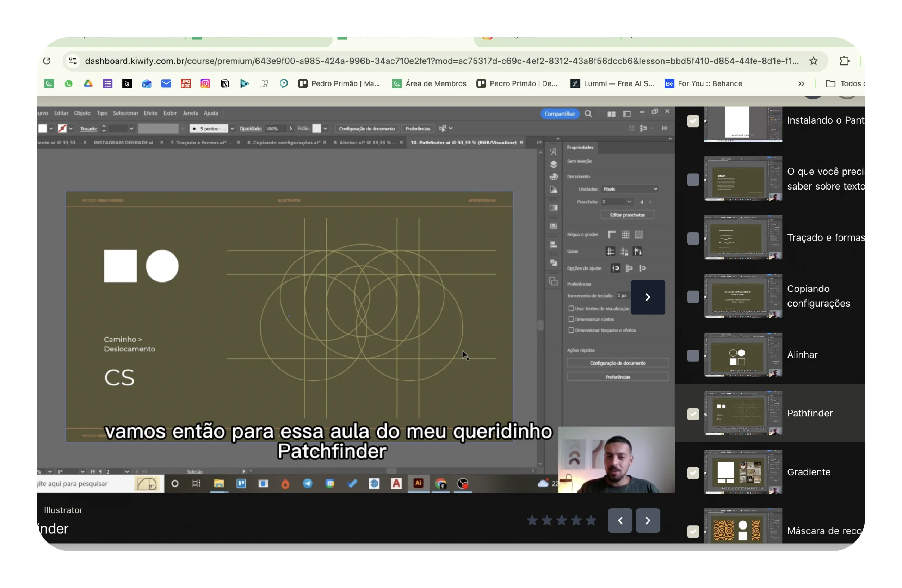Toggle the Gradiente lesson checkbox
902x588 pixels.
click(693, 473)
